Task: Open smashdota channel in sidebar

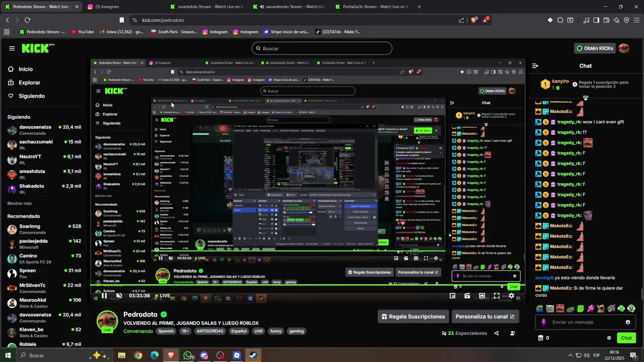Action: tap(44, 174)
